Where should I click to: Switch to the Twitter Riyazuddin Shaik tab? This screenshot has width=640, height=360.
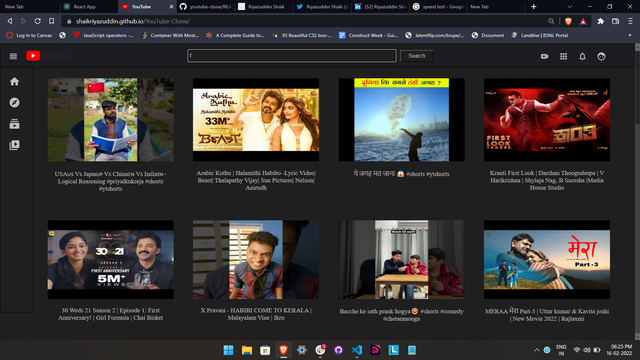pos(322,7)
